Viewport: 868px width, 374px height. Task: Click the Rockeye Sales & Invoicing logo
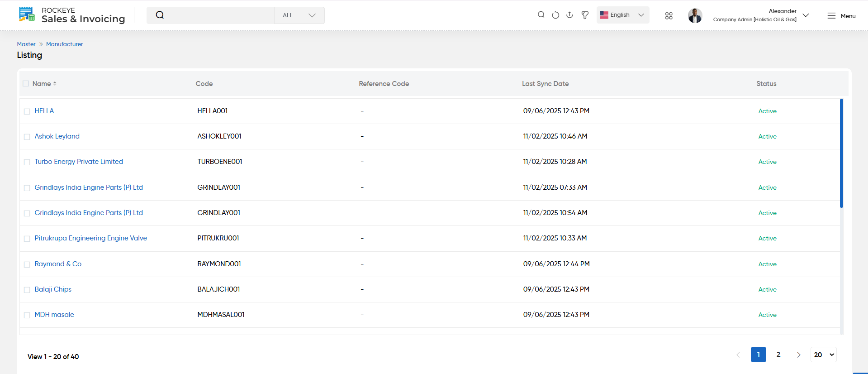72,15
